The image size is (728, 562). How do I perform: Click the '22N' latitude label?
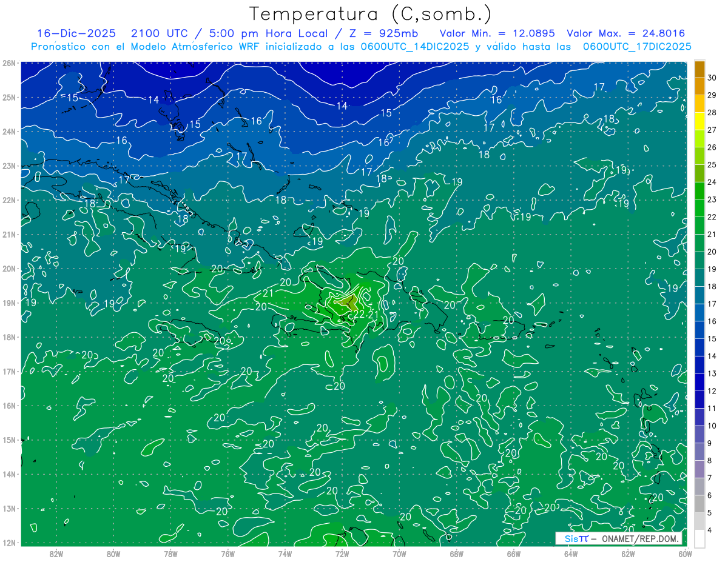coord(8,200)
